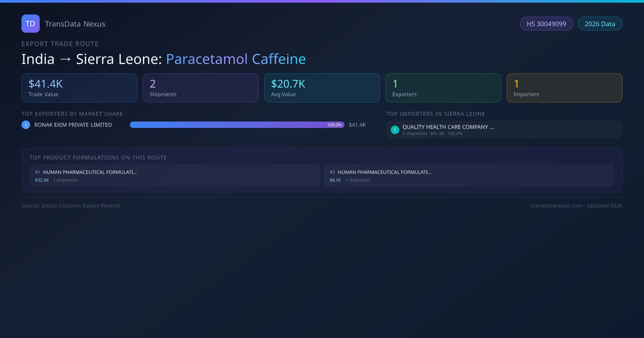The height and width of the screenshot is (338, 644).
Task: Select RONAK EXIM PRIVATE LIMITED exporter name
Action: [73, 125]
